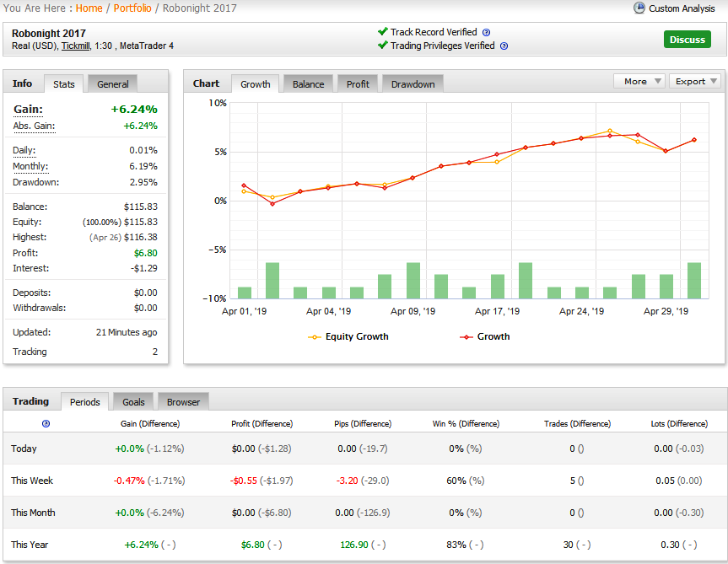
Task: Click the last green volume bar on chart
Action: click(694, 281)
